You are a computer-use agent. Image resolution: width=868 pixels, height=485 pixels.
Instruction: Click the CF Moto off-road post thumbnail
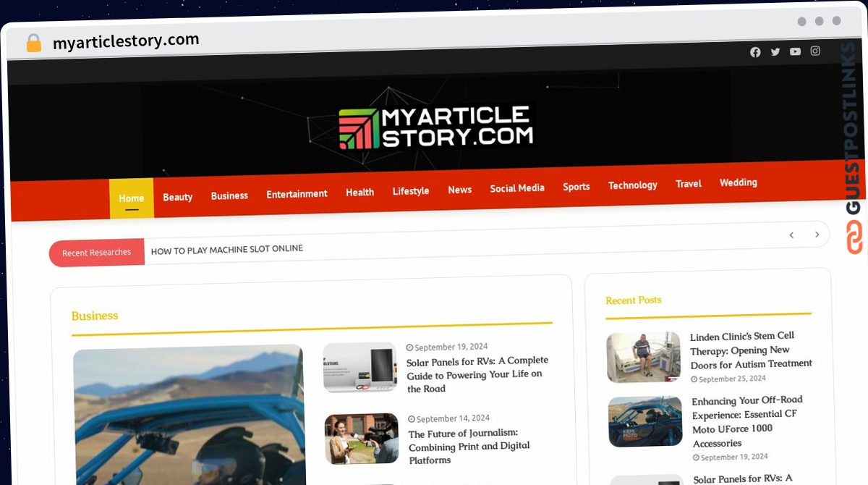645,421
